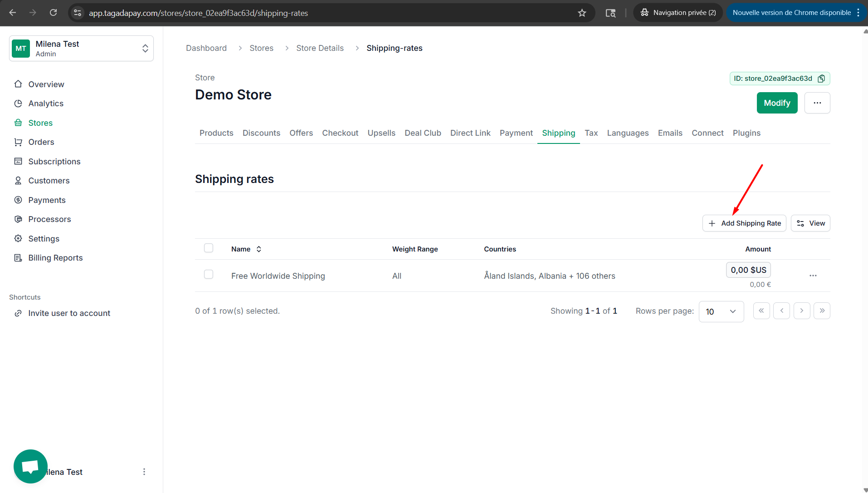Click the Customers person icon
This screenshot has width=868, height=493.
point(18,181)
